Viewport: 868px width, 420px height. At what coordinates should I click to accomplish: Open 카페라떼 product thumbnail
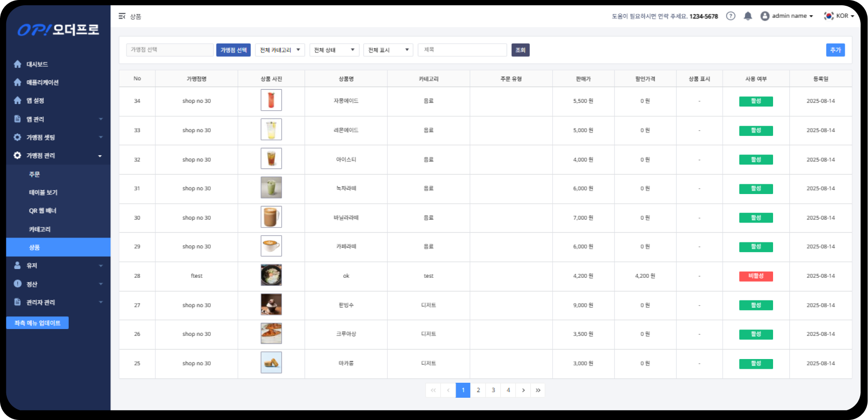point(271,246)
